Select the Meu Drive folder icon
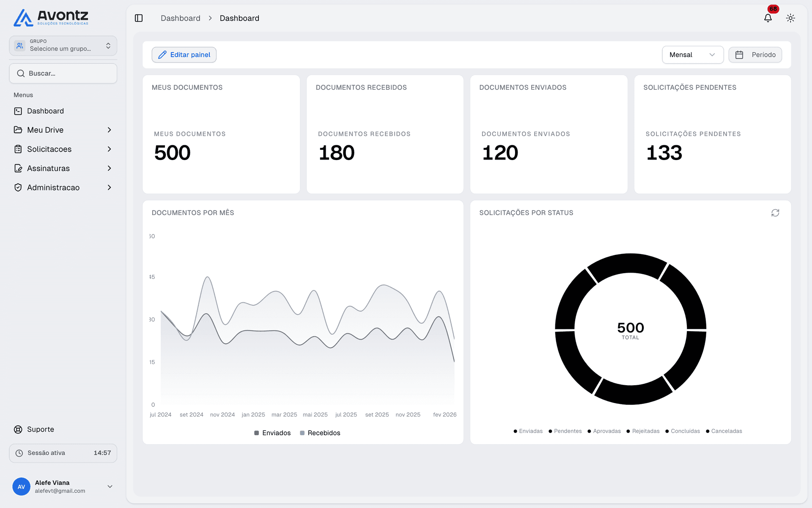 coord(18,130)
